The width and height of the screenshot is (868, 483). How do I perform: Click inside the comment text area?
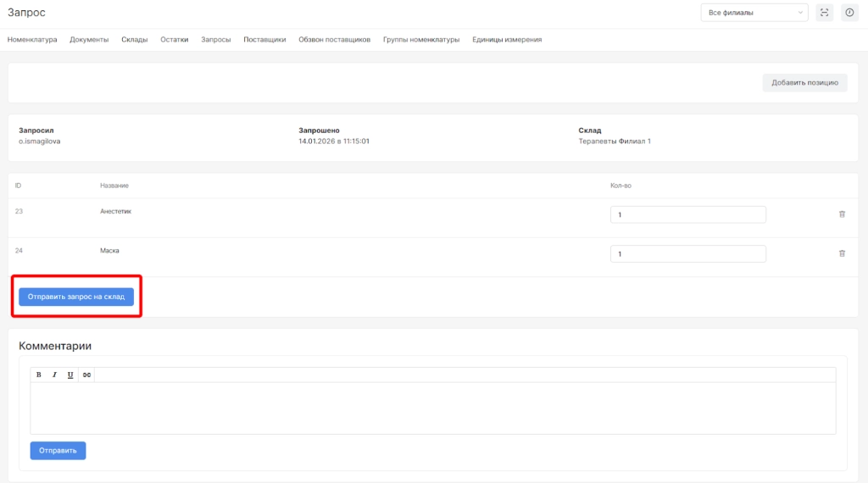[x=432, y=408]
